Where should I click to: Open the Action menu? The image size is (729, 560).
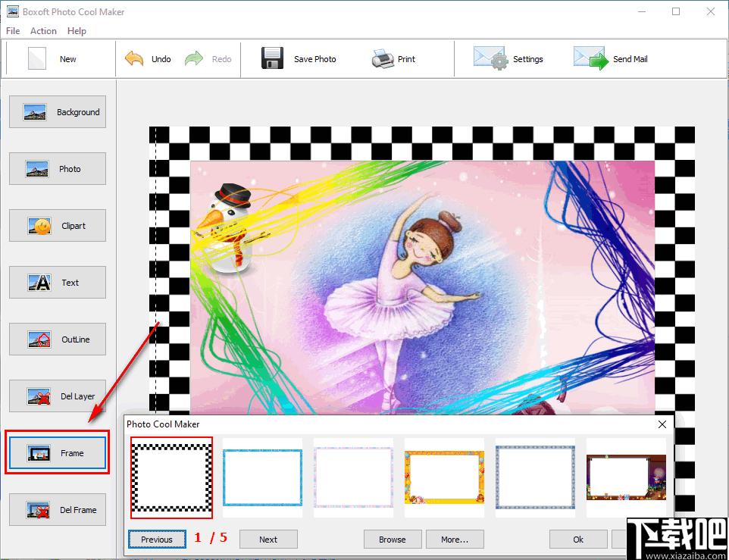(x=43, y=30)
